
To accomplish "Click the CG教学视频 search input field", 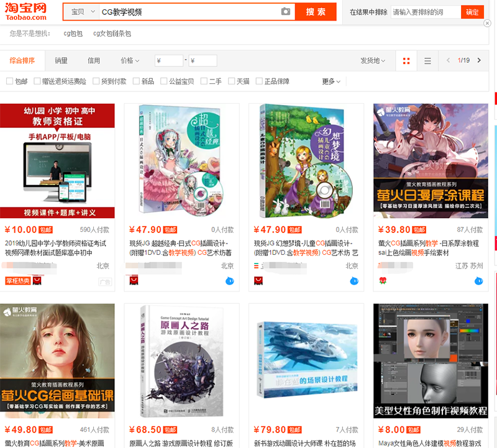I will tap(189, 12).
